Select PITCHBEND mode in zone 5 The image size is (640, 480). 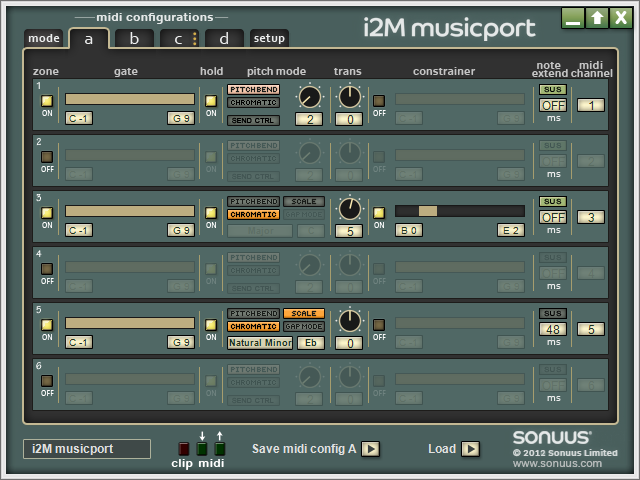pyautogui.click(x=253, y=313)
